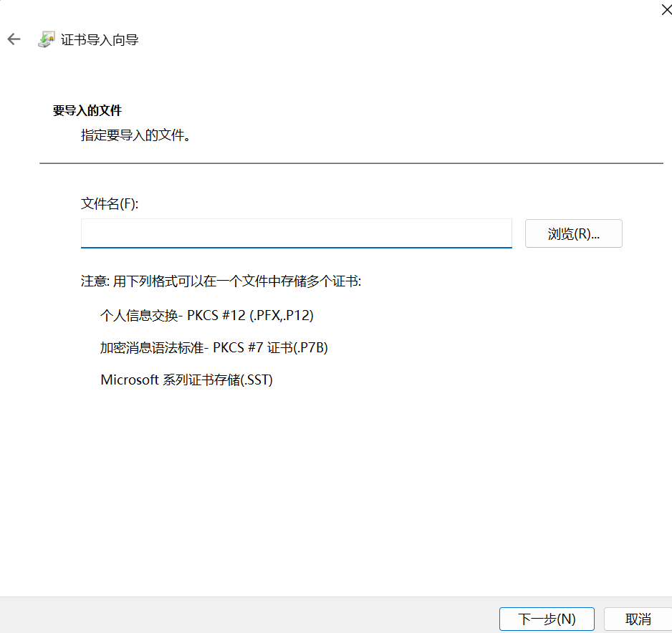This screenshot has height=633, width=672.
Task: Click the 要导入的文件 bold heading
Action: click(87, 111)
